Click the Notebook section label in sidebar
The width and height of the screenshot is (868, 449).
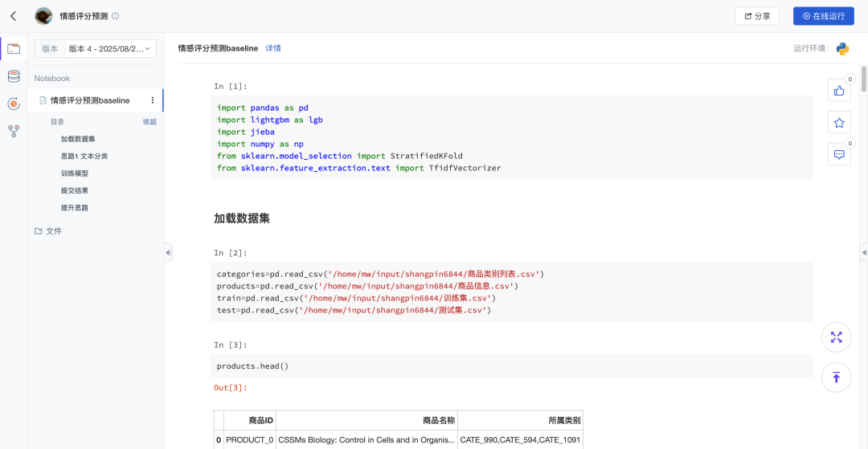point(52,79)
